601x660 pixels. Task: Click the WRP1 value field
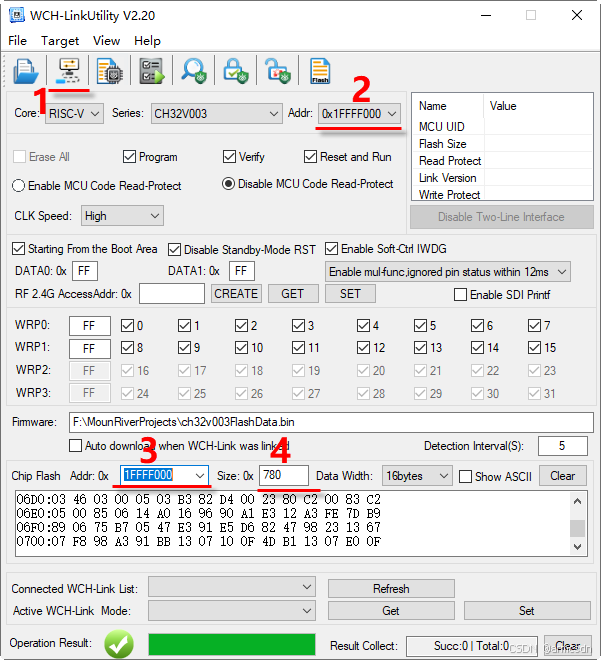[90, 349]
